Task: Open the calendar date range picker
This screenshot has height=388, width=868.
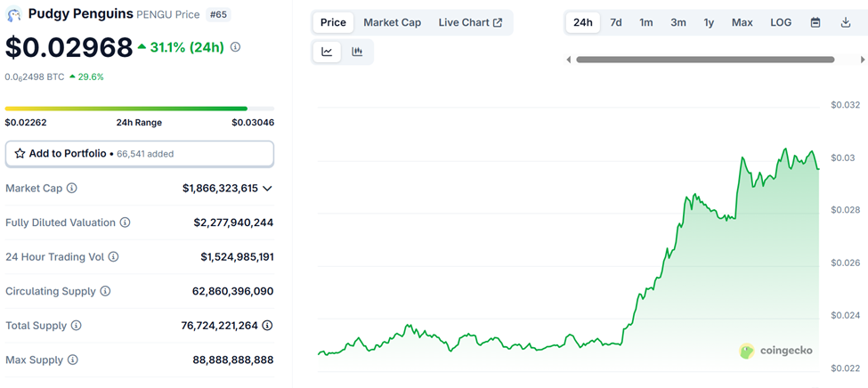Action: click(815, 23)
